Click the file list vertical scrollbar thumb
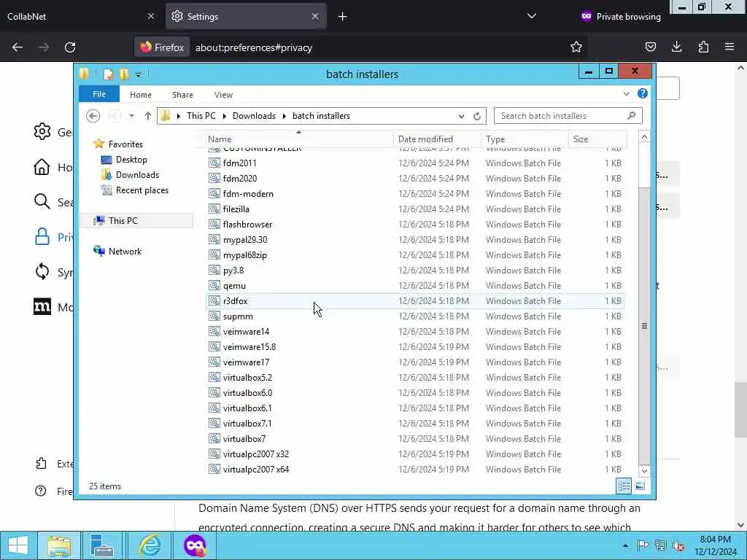Image resolution: width=747 pixels, height=560 pixels. 644,326
